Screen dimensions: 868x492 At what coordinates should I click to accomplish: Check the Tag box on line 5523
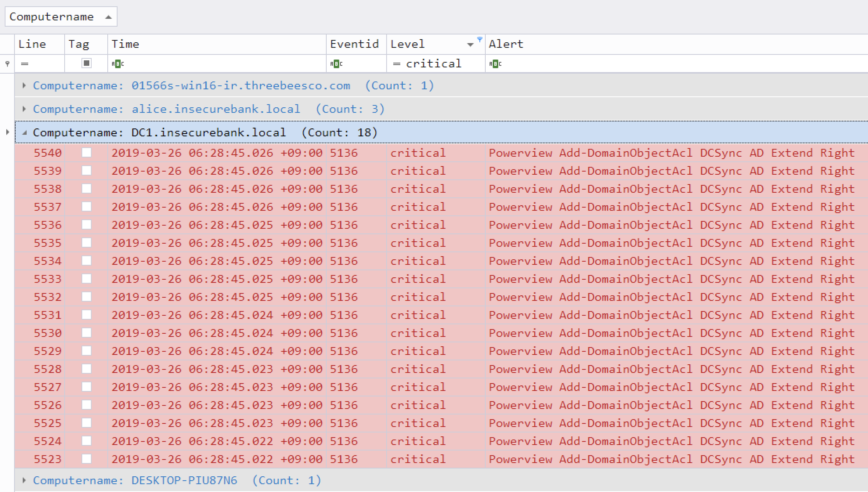pos(87,459)
